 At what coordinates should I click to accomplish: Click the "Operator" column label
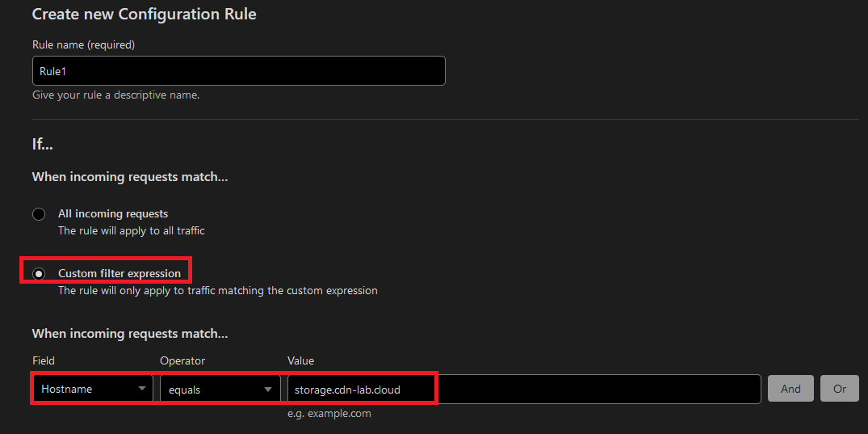click(x=182, y=360)
